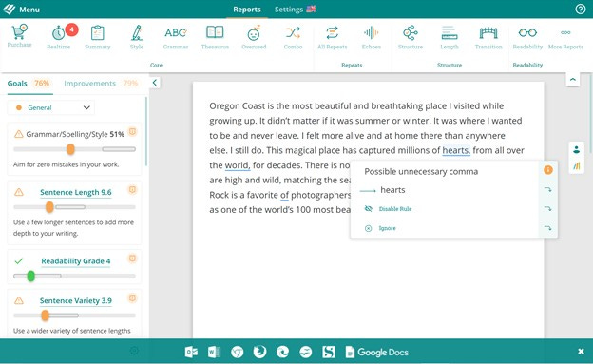Collapse the top toolbar with up chevron
This screenshot has height=364, width=593.
click(x=573, y=80)
